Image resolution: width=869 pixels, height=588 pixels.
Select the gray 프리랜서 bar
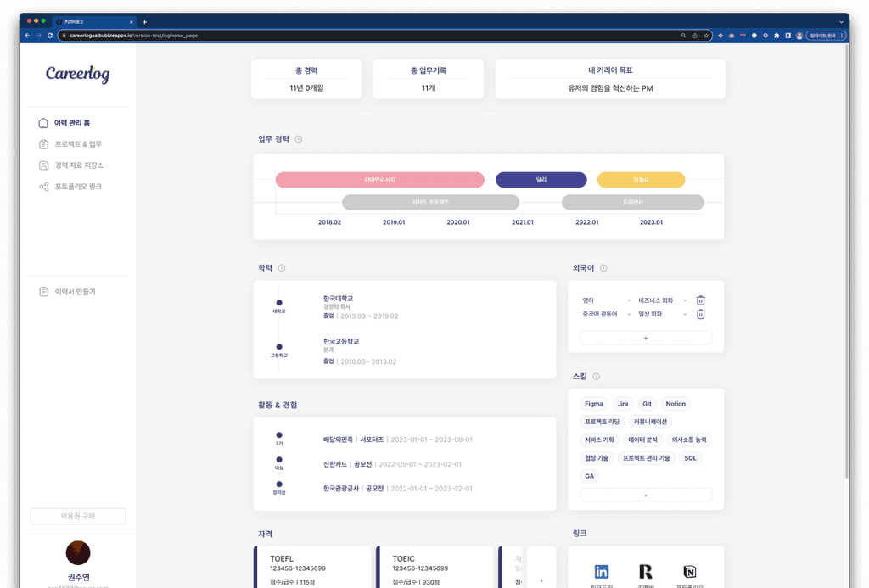[x=633, y=202]
